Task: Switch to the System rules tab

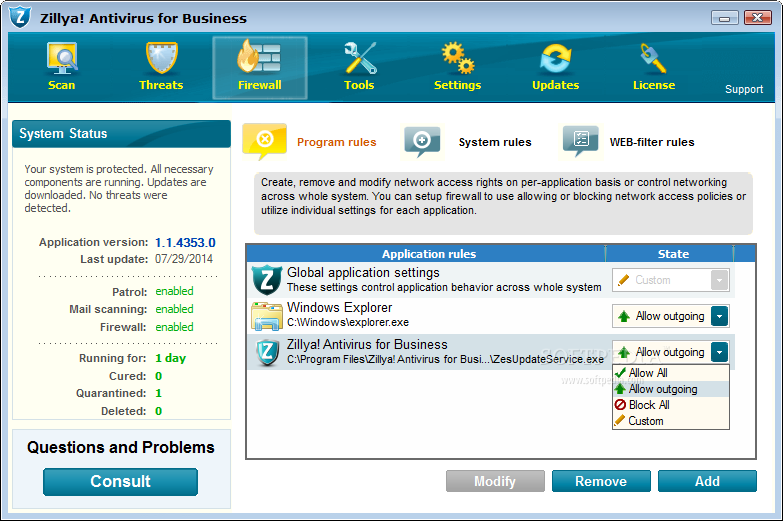Action: (495, 142)
